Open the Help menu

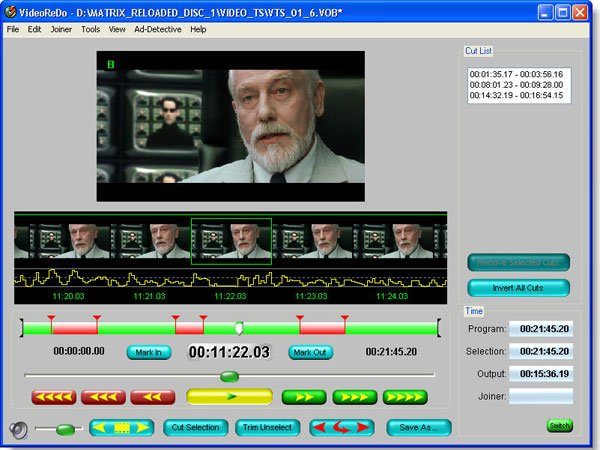tap(198, 29)
